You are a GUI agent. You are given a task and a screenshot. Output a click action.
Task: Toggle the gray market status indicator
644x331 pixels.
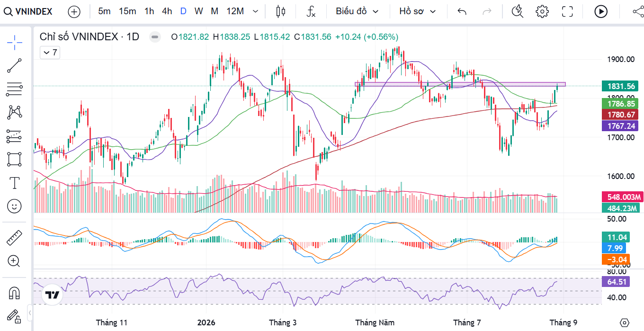point(154,36)
